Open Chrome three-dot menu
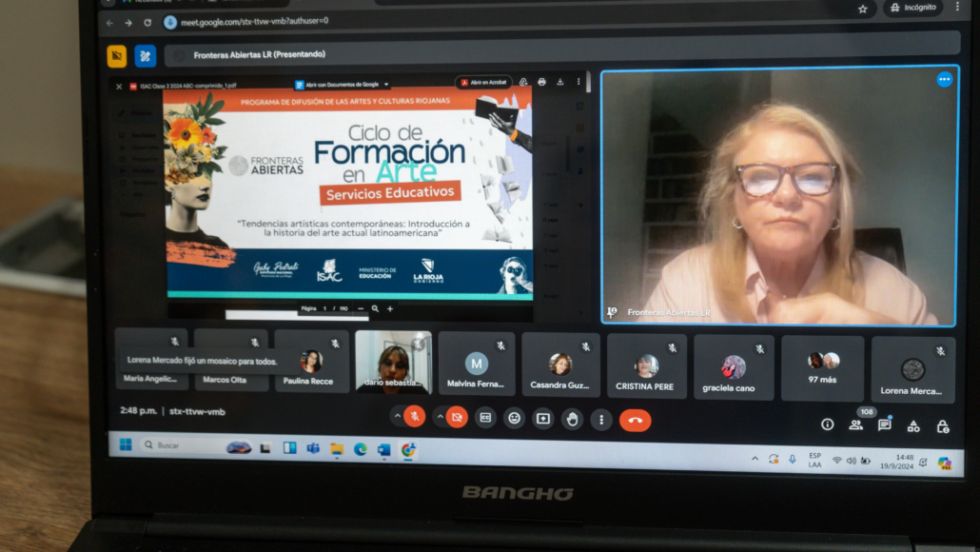This screenshot has width=980, height=552. pos(957,7)
